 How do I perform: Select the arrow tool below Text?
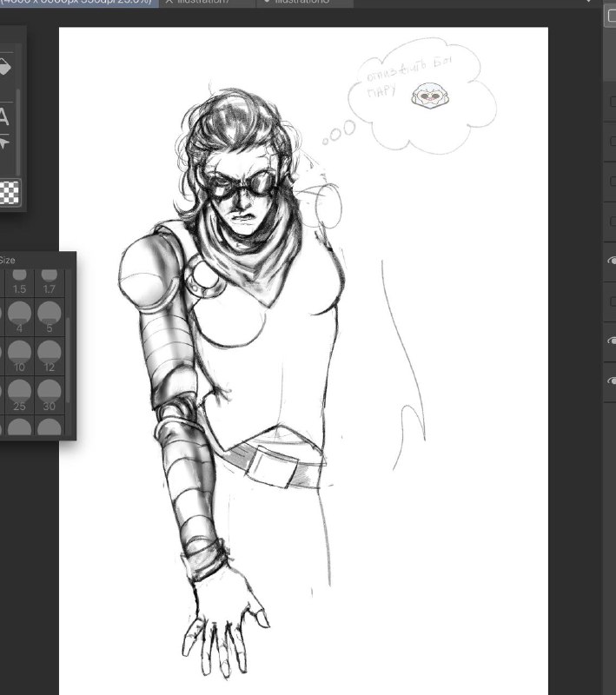(3, 143)
